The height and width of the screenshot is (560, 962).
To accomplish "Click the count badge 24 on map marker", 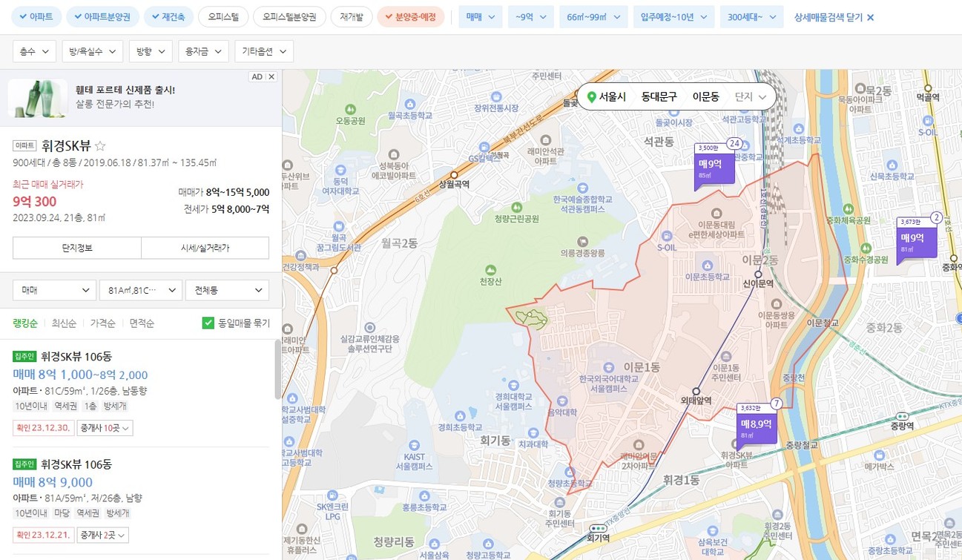I will point(735,144).
